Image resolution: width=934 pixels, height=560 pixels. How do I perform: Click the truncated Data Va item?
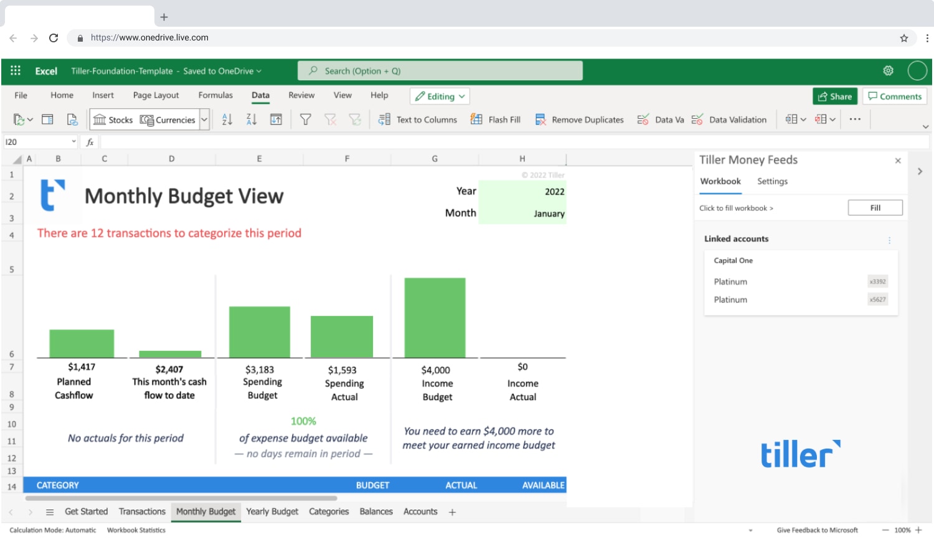661,119
